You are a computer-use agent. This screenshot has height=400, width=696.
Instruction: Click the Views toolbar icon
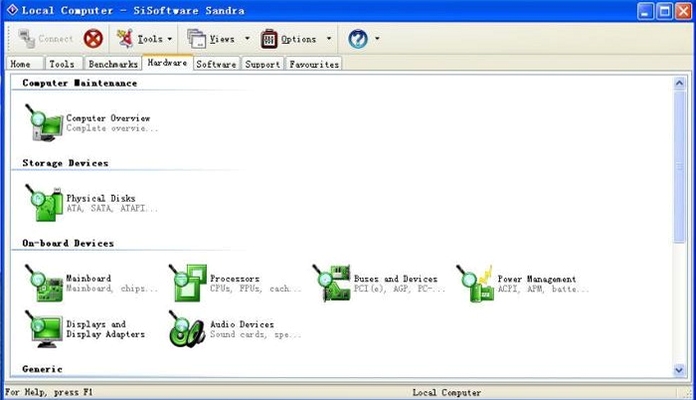tap(196, 39)
